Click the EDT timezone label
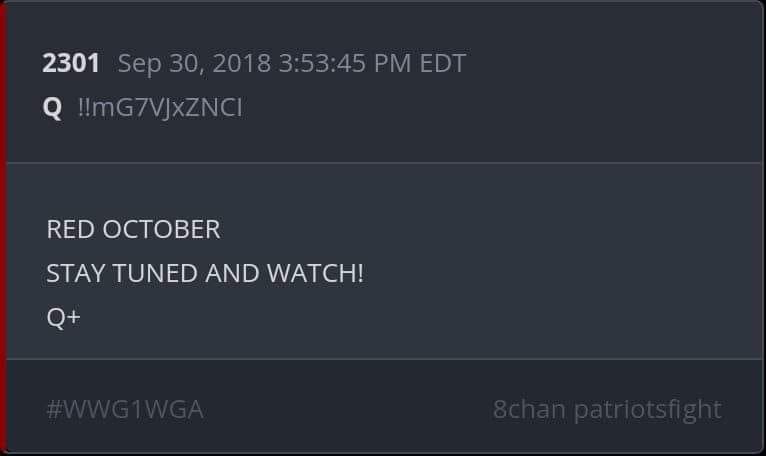Image resolution: width=766 pixels, height=456 pixels. point(443,64)
